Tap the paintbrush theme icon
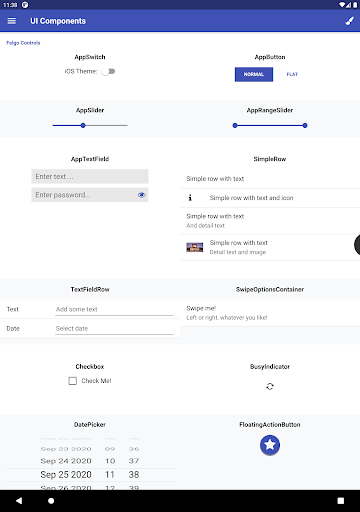Image resolution: width=360 pixels, height=512 pixels. point(349,21)
